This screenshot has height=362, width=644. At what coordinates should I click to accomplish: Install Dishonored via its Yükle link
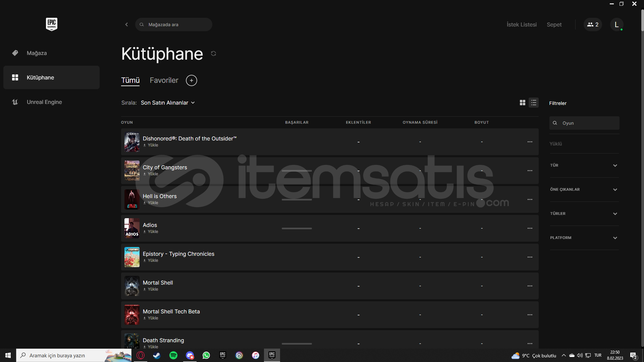pyautogui.click(x=151, y=145)
